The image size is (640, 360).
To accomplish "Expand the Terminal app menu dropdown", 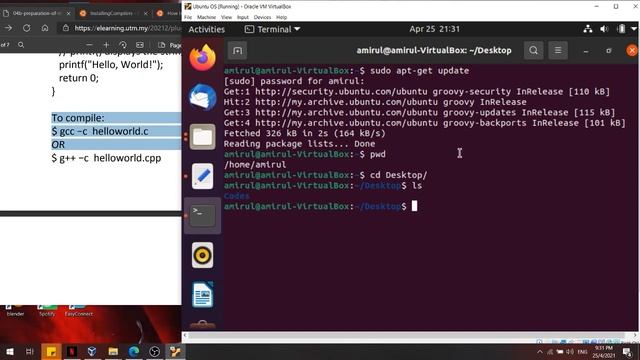I will tap(272, 29).
